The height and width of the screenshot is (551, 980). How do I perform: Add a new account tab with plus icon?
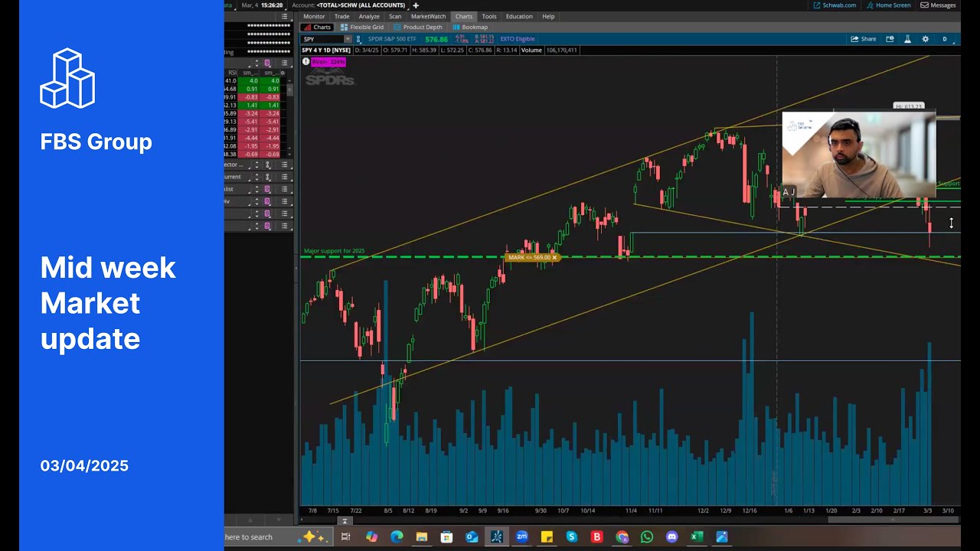click(416, 5)
